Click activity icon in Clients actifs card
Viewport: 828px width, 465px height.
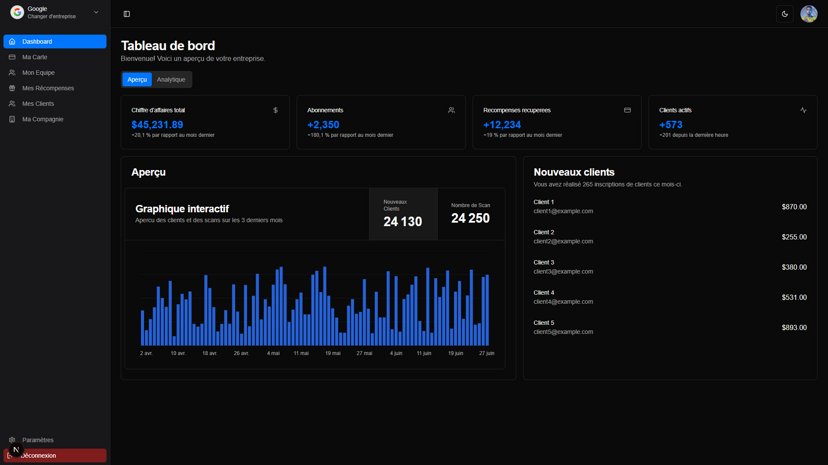coord(803,110)
